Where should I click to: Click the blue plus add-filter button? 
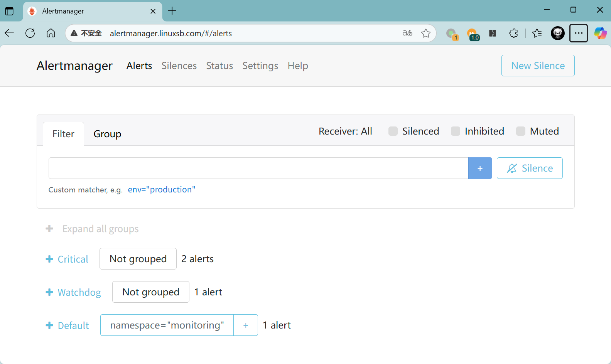(x=480, y=169)
